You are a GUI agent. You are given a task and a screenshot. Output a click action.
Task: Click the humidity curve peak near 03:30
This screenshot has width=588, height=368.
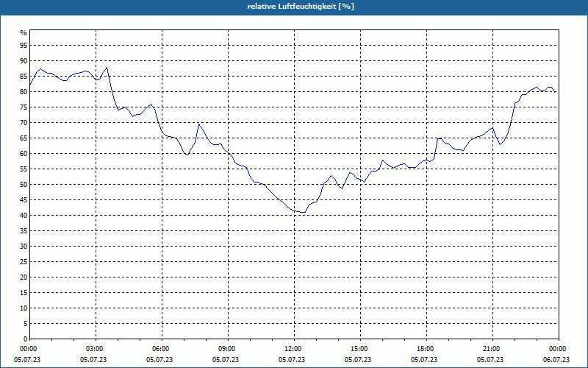[107, 68]
